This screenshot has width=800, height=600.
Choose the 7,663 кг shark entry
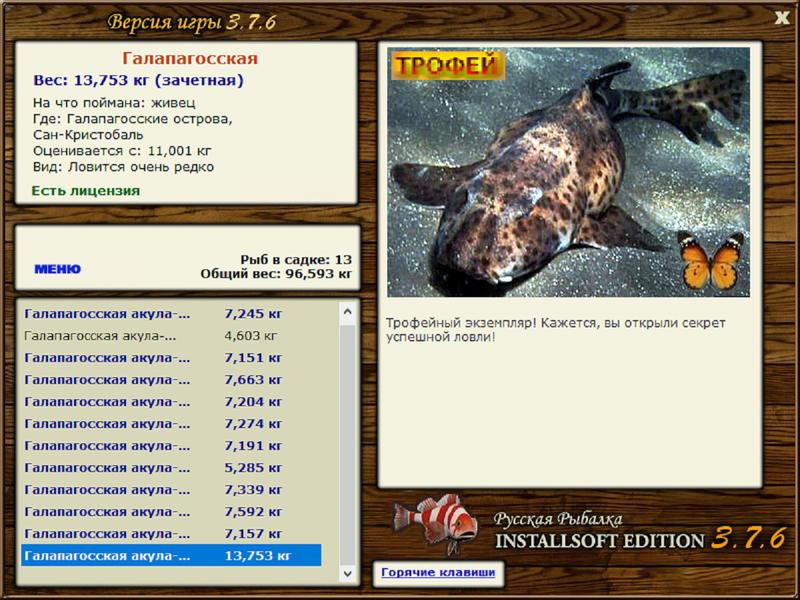pos(171,380)
